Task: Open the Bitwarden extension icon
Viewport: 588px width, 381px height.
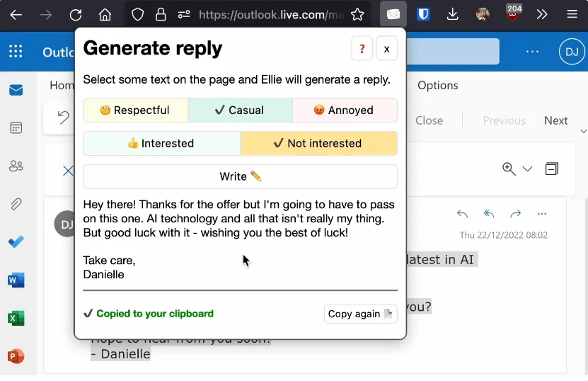Action: coord(423,15)
